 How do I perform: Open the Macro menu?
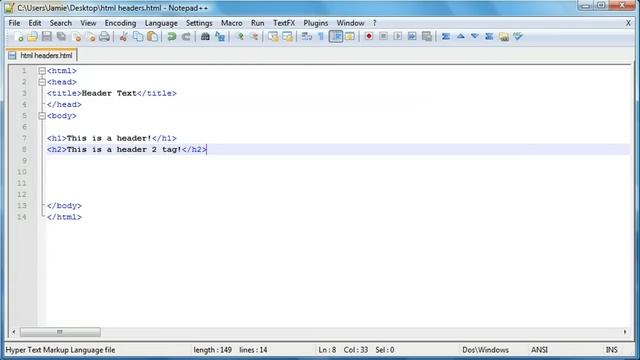coord(232,23)
